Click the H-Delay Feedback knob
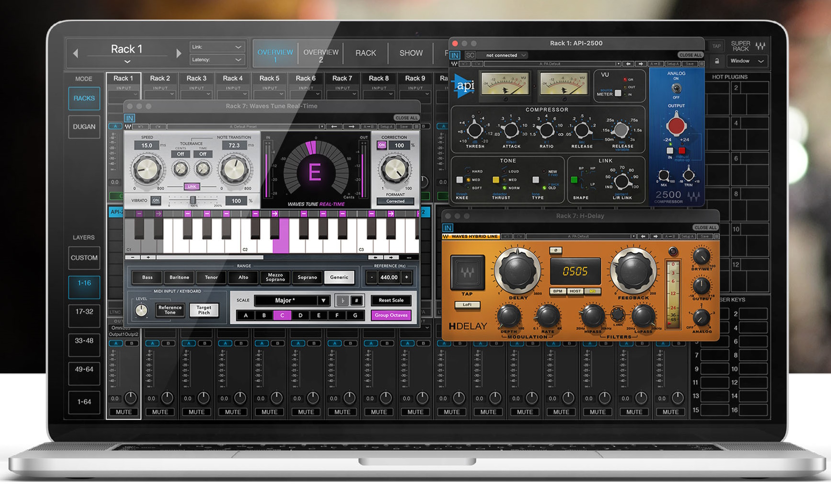The width and height of the screenshot is (831, 504). [x=633, y=271]
